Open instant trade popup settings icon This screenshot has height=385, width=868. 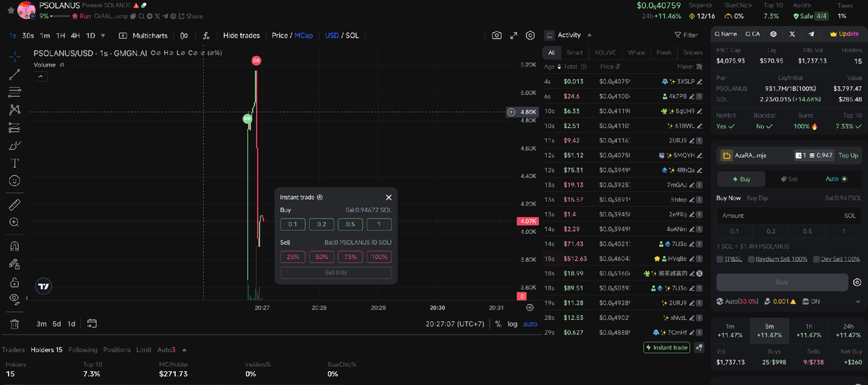pos(320,197)
